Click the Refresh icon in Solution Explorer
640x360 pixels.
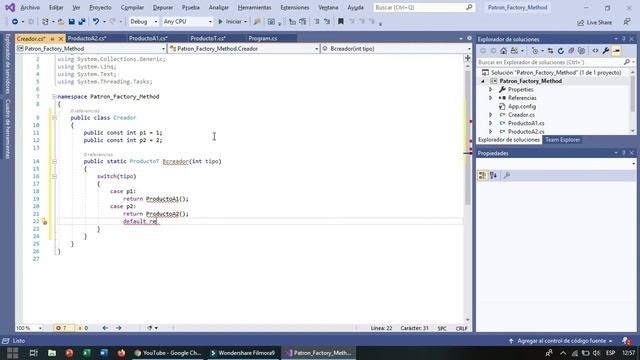click(x=561, y=51)
